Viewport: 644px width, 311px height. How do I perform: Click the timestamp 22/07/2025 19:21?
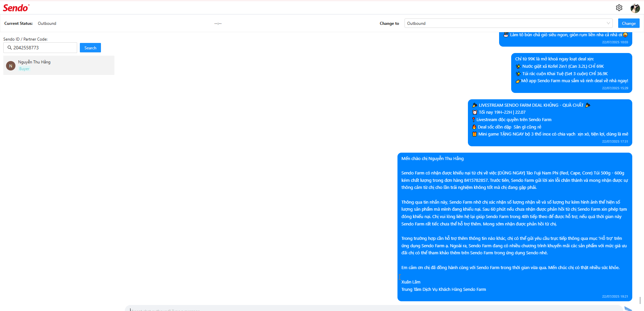click(x=615, y=296)
